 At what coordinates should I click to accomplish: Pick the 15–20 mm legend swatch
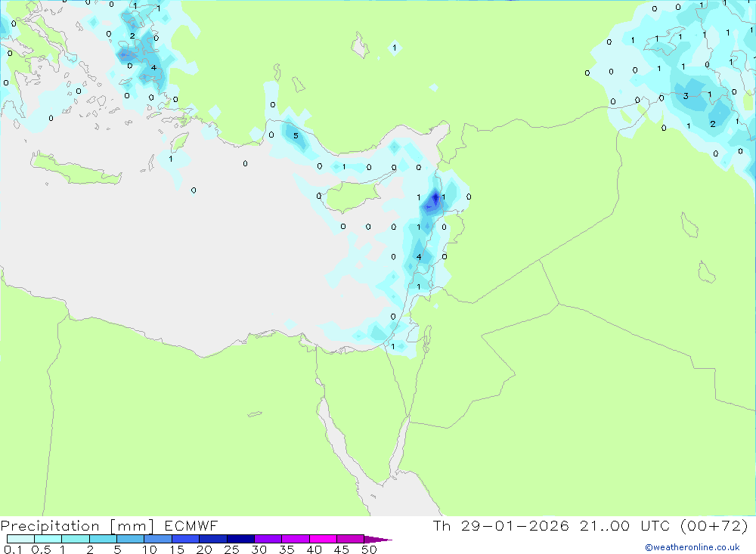click(x=186, y=539)
